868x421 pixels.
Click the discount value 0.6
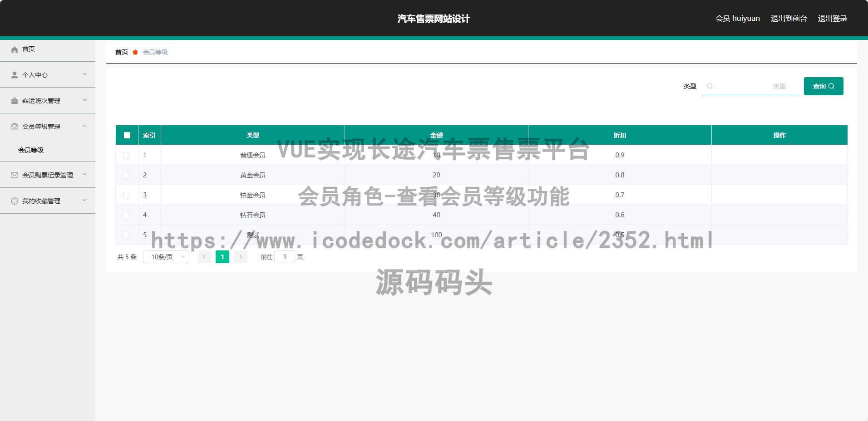620,215
